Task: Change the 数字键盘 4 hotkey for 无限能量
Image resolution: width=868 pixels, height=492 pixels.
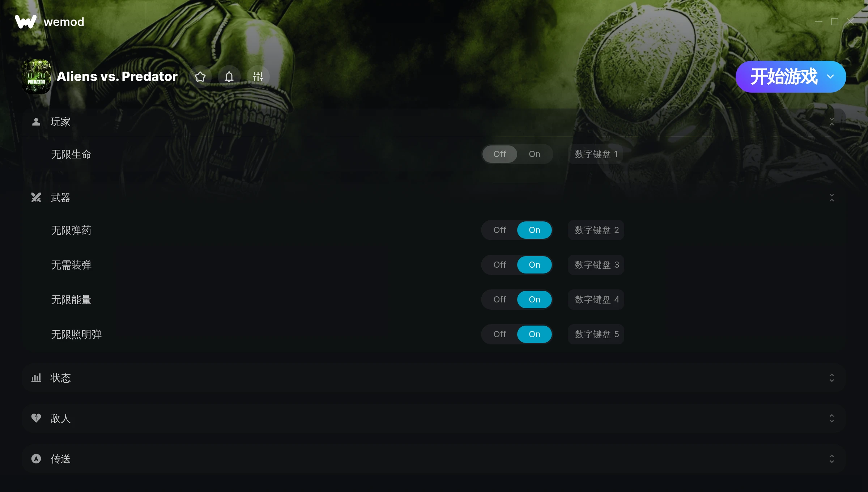Action: click(x=596, y=300)
